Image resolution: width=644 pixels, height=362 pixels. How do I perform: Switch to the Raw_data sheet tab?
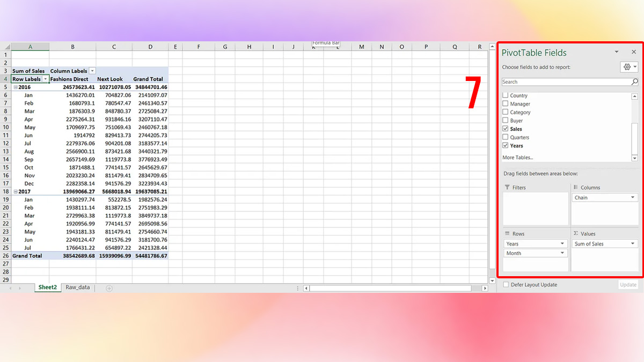click(78, 287)
